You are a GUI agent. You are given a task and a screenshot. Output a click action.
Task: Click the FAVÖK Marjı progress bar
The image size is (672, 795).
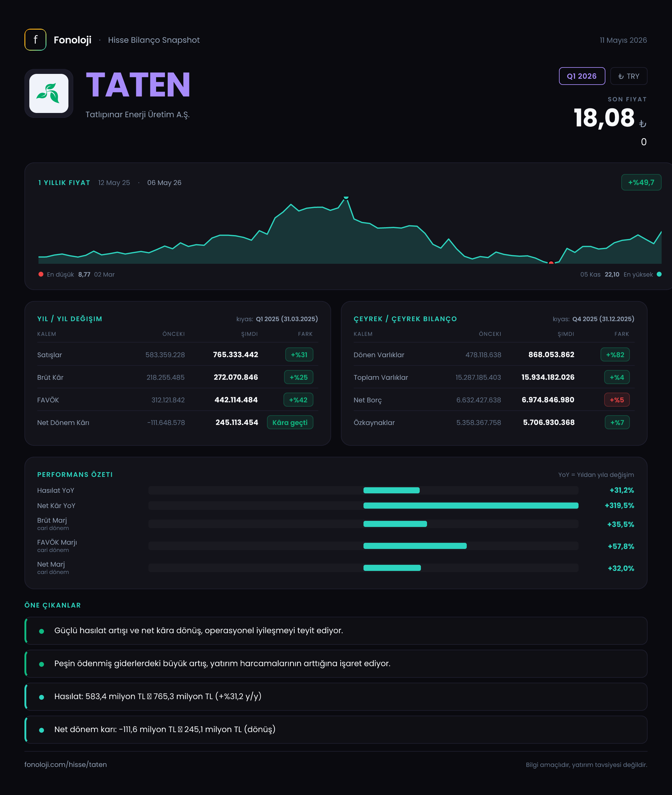click(x=363, y=546)
